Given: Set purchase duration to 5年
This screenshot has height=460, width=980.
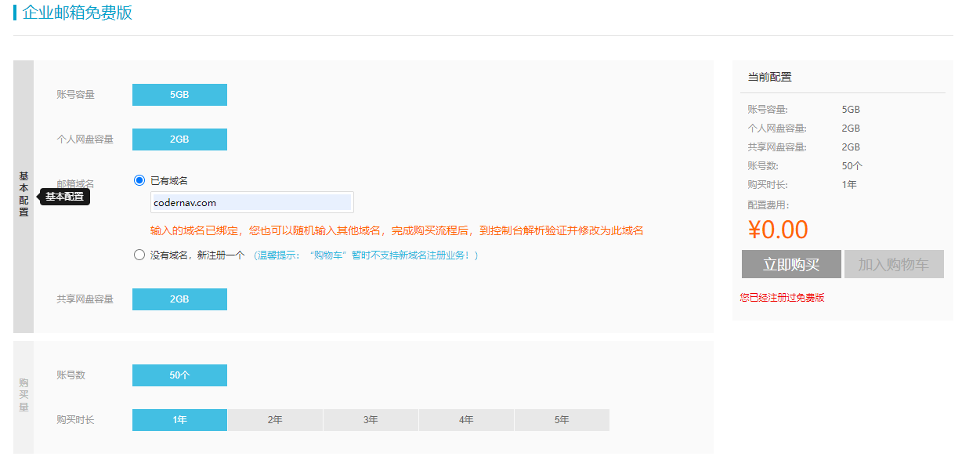Looking at the screenshot, I should coord(562,420).
